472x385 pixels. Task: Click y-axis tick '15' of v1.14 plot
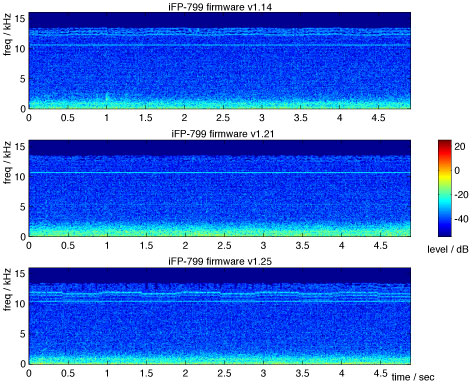pyautogui.click(x=21, y=19)
